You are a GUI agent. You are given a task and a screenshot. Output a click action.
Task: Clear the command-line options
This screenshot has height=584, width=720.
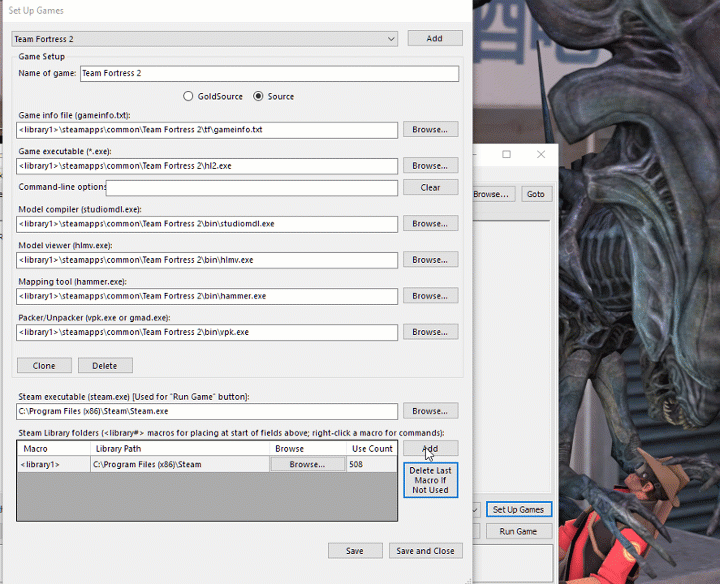click(430, 187)
